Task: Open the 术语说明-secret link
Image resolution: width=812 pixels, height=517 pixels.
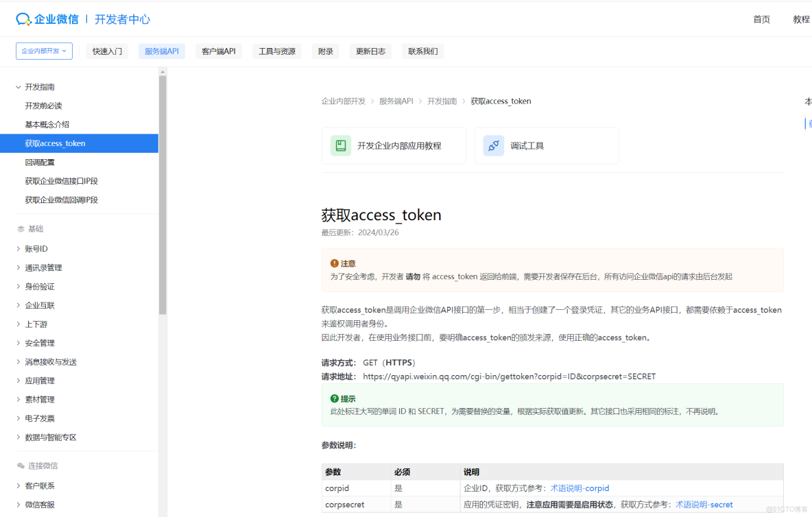Action: point(704,504)
